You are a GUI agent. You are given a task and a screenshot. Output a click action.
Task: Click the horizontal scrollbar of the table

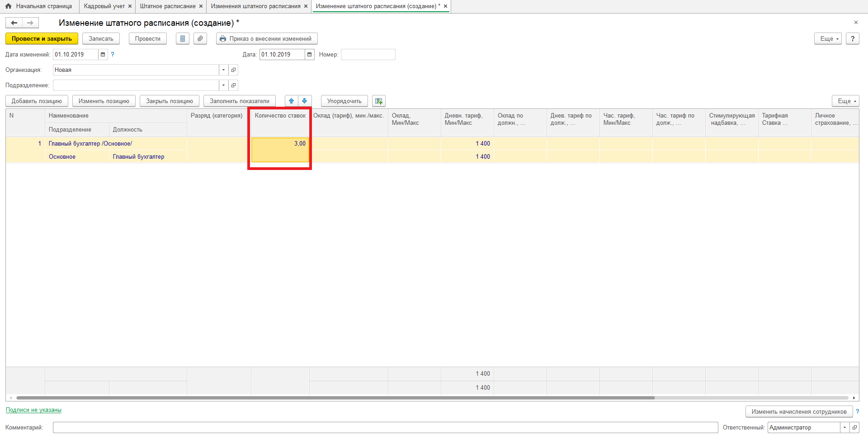tap(335, 398)
